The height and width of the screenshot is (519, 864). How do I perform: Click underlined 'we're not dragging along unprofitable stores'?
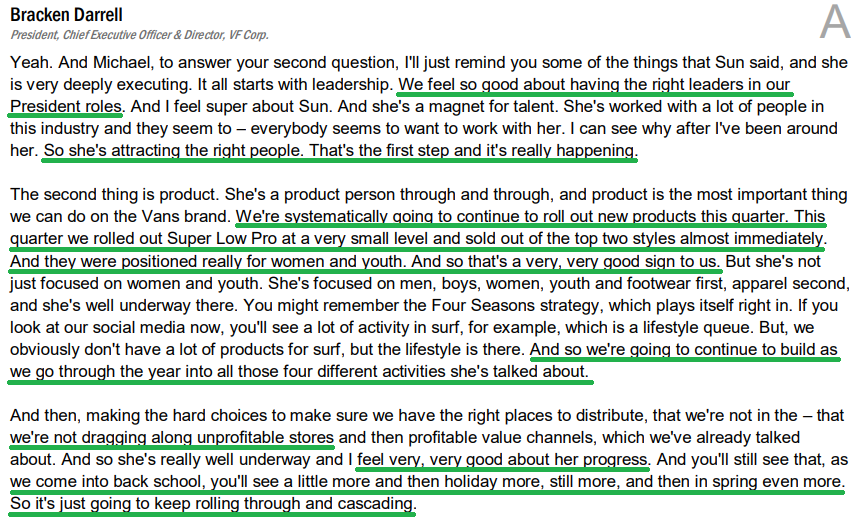coord(172,437)
